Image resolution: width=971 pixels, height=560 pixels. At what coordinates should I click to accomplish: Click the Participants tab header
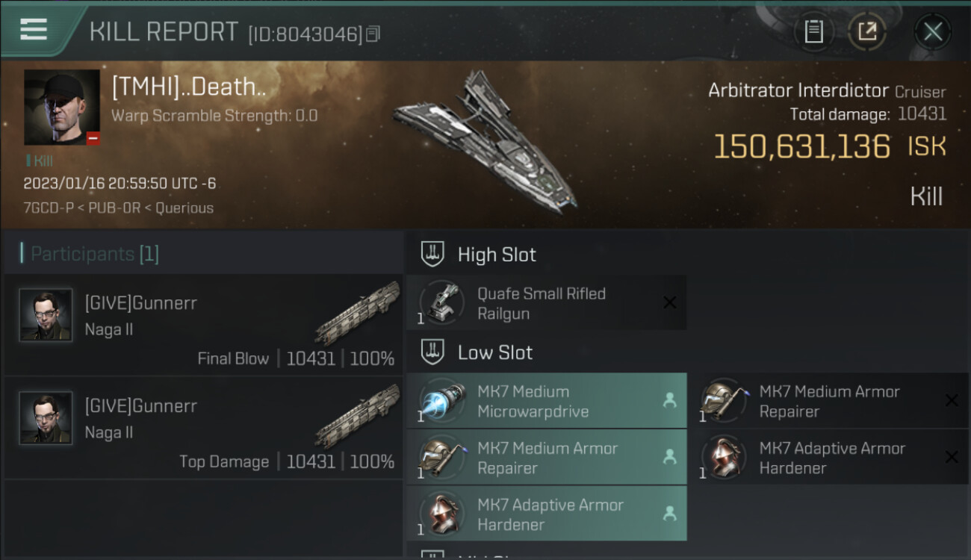[94, 254]
